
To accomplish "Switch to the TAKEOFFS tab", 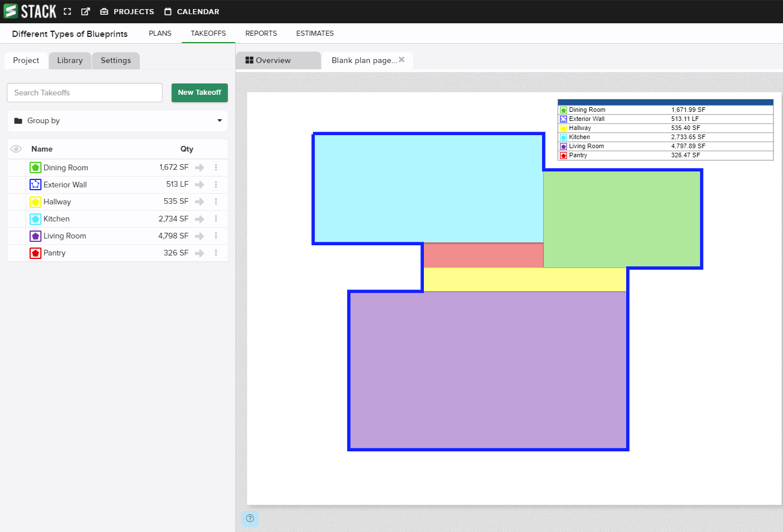I will (209, 33).
